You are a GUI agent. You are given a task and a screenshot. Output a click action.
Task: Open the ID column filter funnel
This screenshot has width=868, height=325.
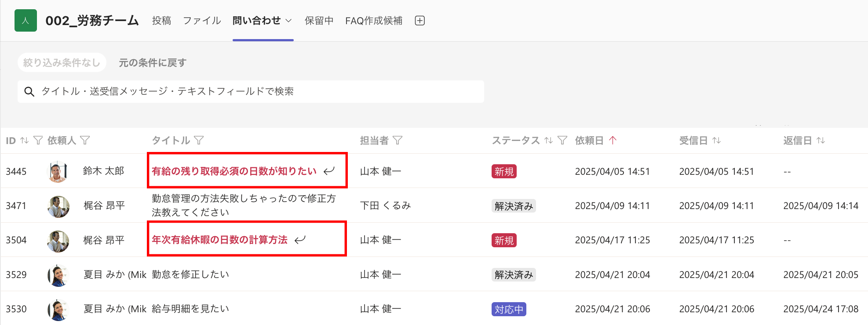click(x=38, y=140)
